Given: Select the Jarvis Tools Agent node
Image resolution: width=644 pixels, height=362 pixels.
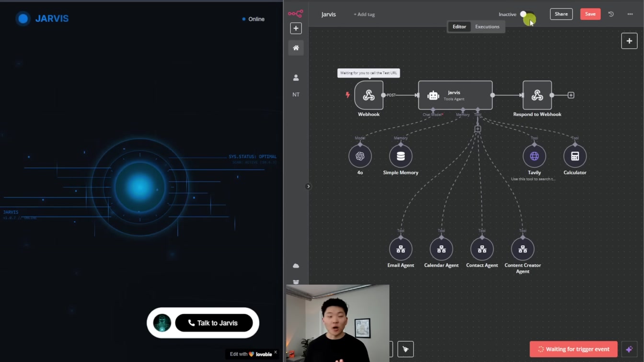Looking at the screenshot, I should (x=455, y=95).
